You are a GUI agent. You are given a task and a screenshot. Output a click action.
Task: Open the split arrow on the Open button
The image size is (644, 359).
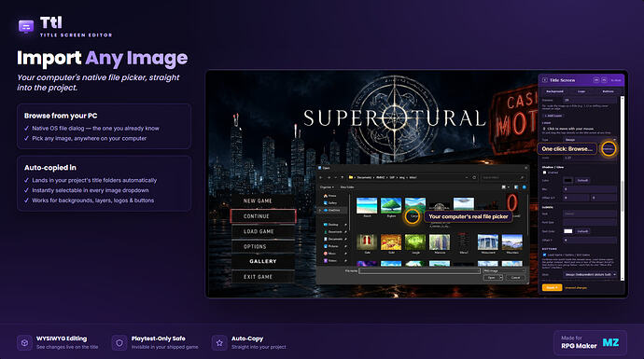pyautogui.click(x=500, y=277)
